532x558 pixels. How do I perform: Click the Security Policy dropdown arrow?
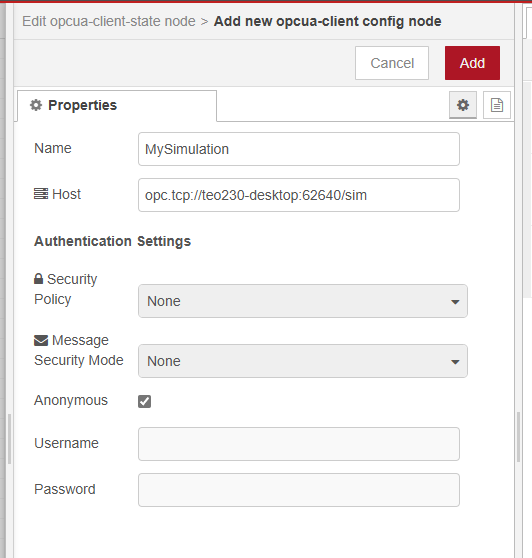coord(455,302)
